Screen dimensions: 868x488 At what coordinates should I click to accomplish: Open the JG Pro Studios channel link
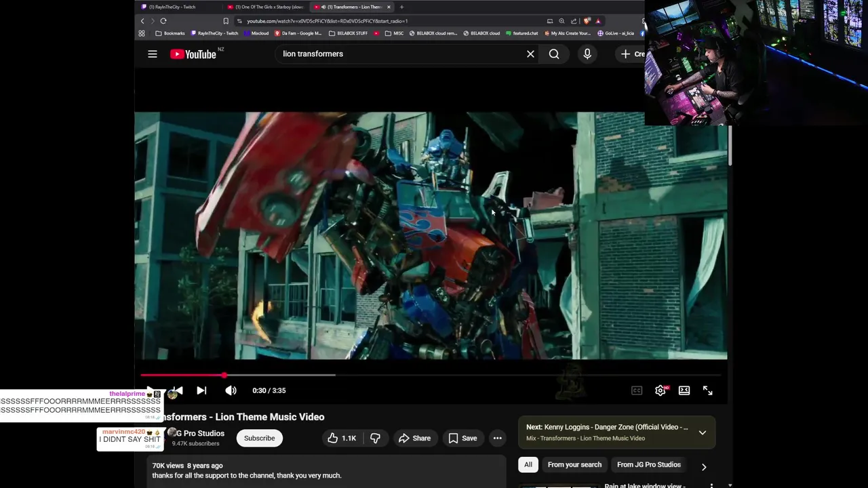[x=200, y=433]
